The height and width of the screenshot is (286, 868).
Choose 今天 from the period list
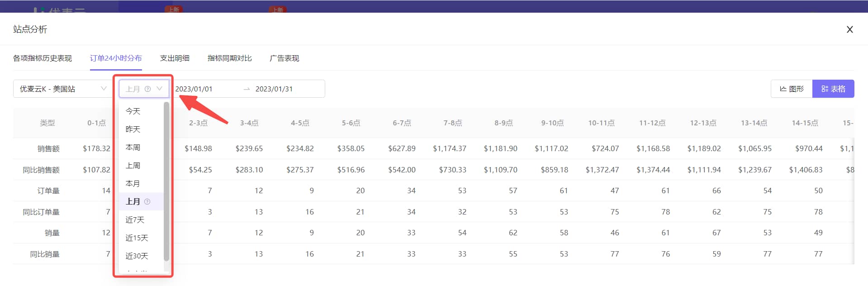pos(141,111)
